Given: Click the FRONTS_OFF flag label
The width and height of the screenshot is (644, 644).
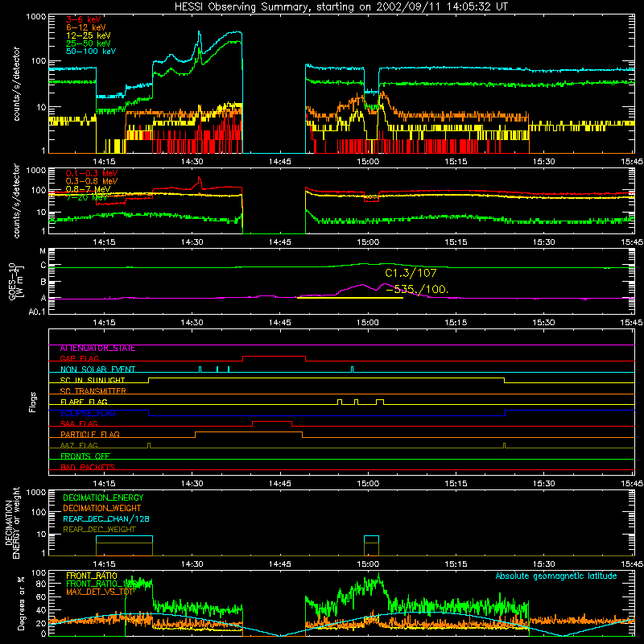Looking at the screenshot, I should point(85,456).
